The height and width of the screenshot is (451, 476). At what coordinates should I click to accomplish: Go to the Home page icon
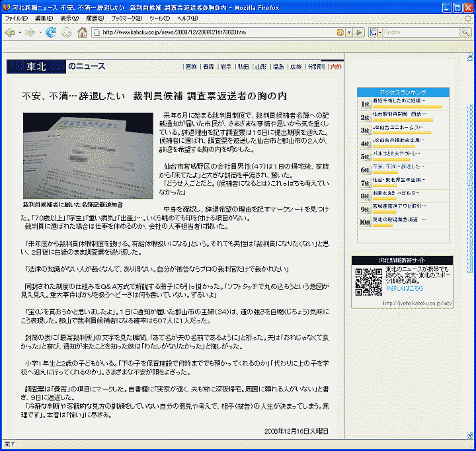[82, 32]
